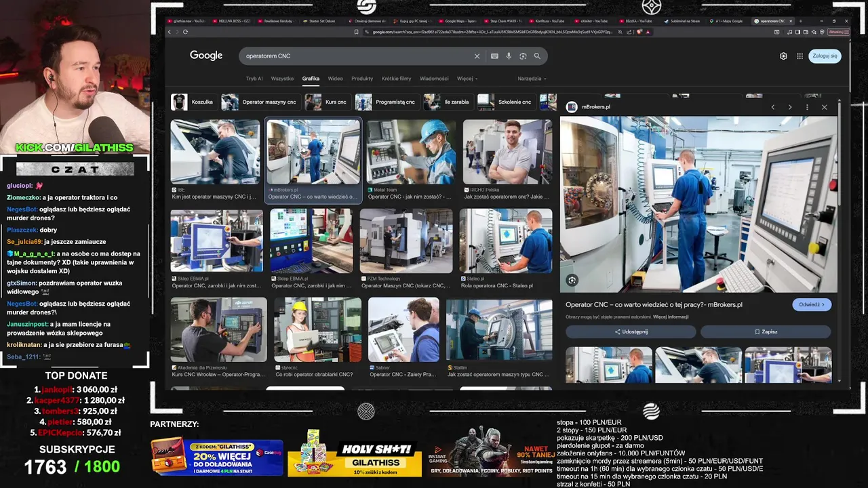Click the Zapisz save button

(766, 332)
